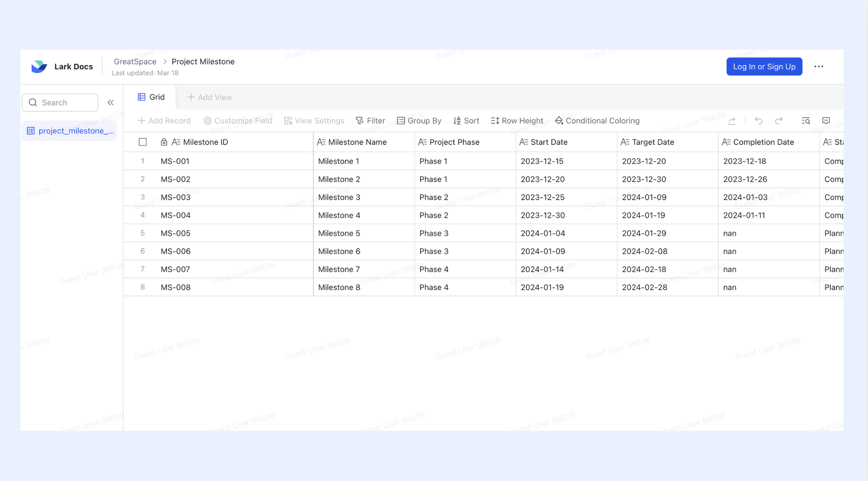Image resolution: width=868 pixels, height=481 pixels.
Task: Select the MS-004 cell
Action: (234, 215)
